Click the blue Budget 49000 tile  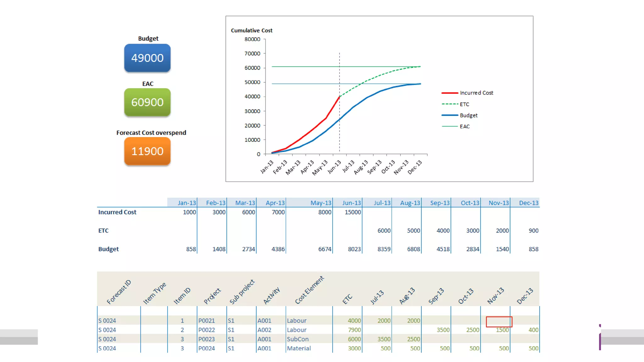tap(147, 58)
